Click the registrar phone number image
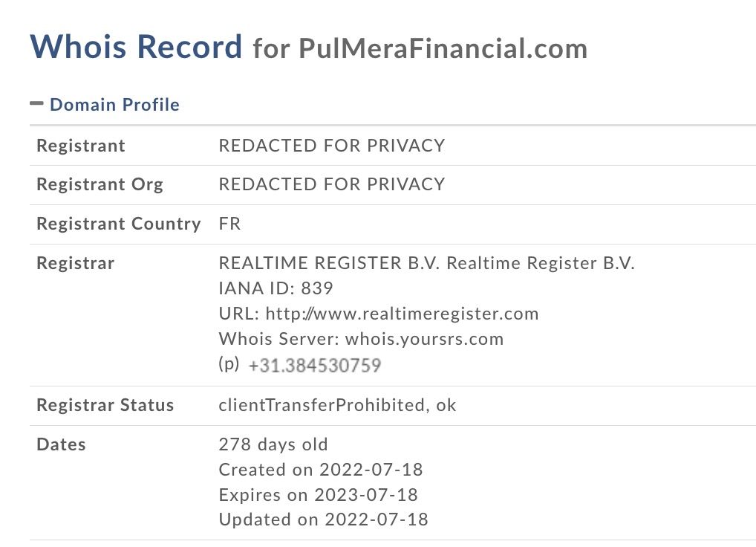 click(315, 366)
